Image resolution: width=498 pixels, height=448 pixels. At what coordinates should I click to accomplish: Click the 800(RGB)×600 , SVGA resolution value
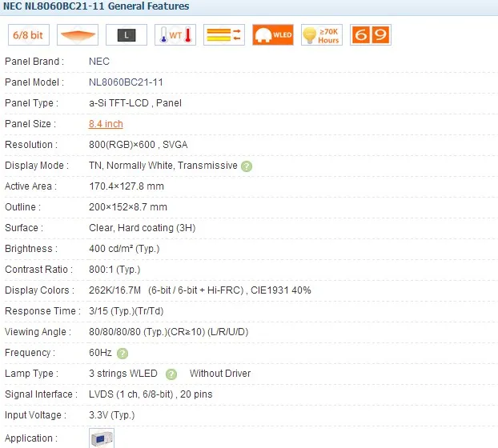pyautogui.click(x=139, y=145)
